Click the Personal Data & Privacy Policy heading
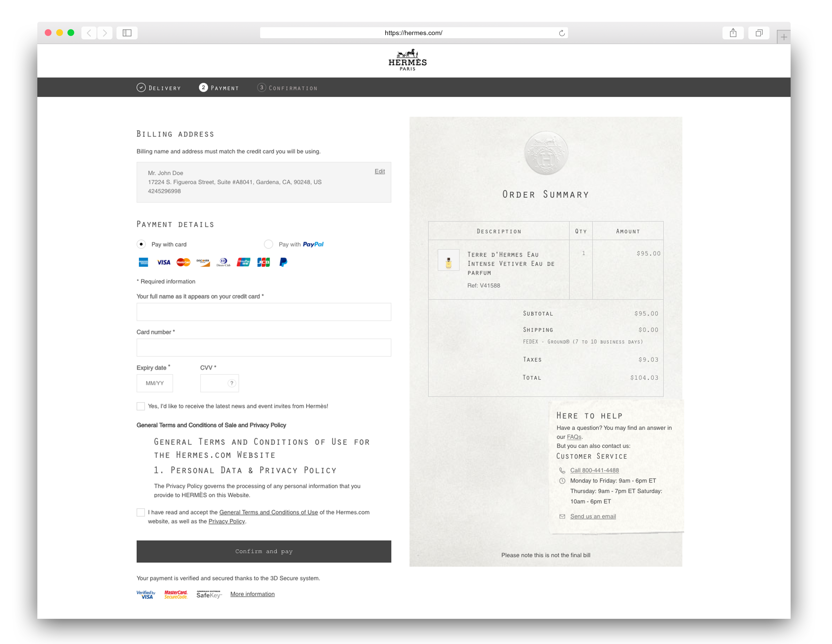The image size is (832, 644). point(245,471)
